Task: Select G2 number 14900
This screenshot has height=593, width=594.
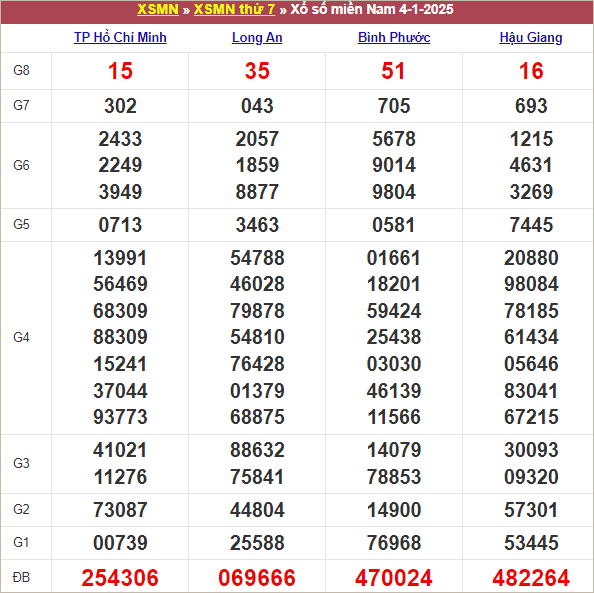Action: pos(394,510)
